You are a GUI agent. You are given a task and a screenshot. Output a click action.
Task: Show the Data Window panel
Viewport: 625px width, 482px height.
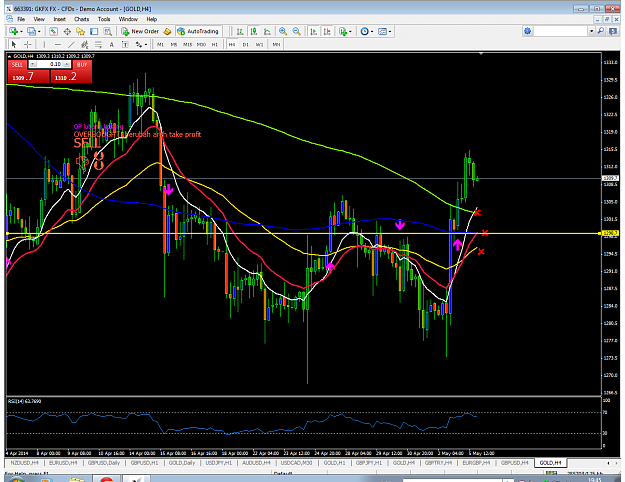coord(67,31)
